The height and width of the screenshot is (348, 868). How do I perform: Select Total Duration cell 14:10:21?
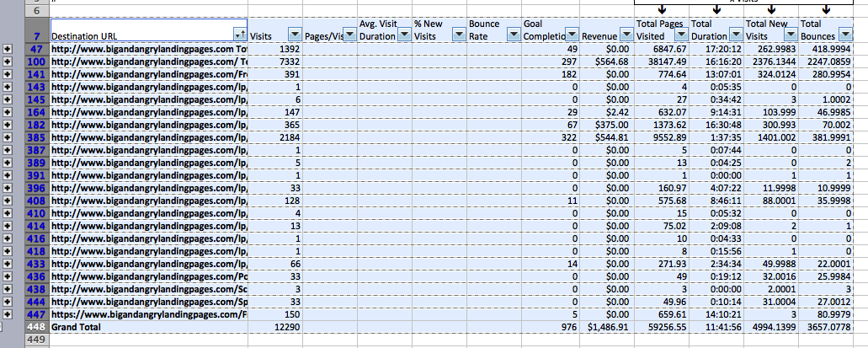coord(716,314)
